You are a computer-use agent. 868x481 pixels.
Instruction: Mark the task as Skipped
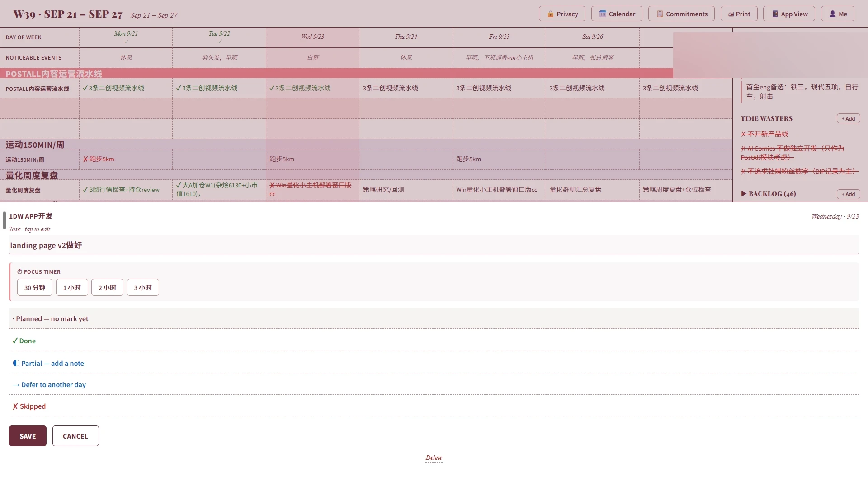[434, 406]
